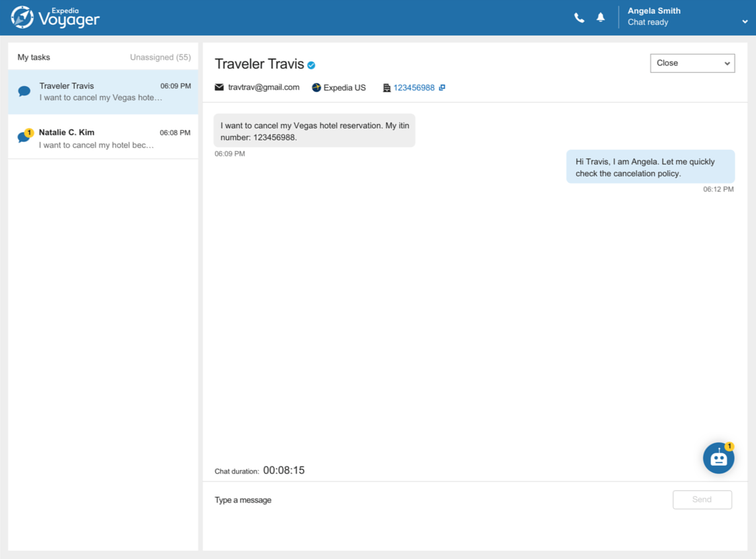
Task: Click the Expedia US brand icon
Action: (x=316, y=88)
